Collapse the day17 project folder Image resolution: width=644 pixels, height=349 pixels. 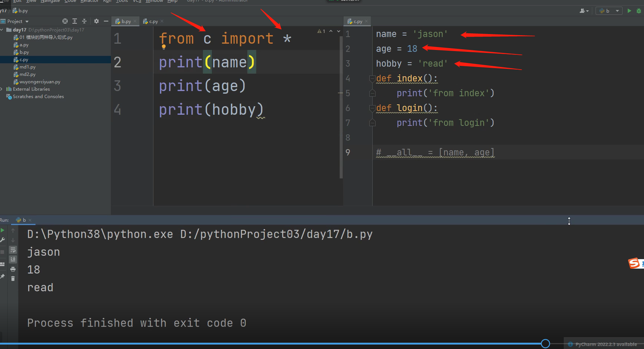2,30
